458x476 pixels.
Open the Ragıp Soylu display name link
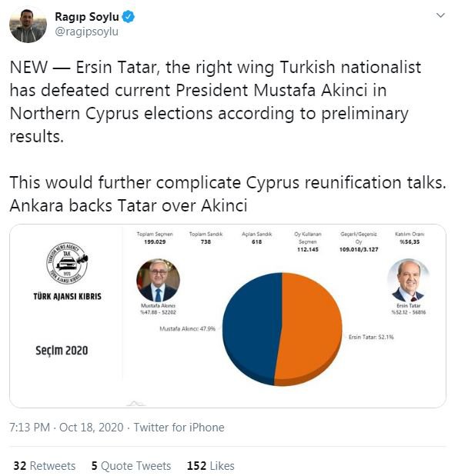[87, 17]
